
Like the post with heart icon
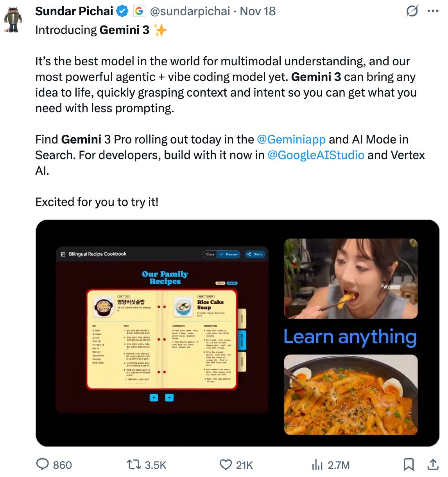[226, 464]
